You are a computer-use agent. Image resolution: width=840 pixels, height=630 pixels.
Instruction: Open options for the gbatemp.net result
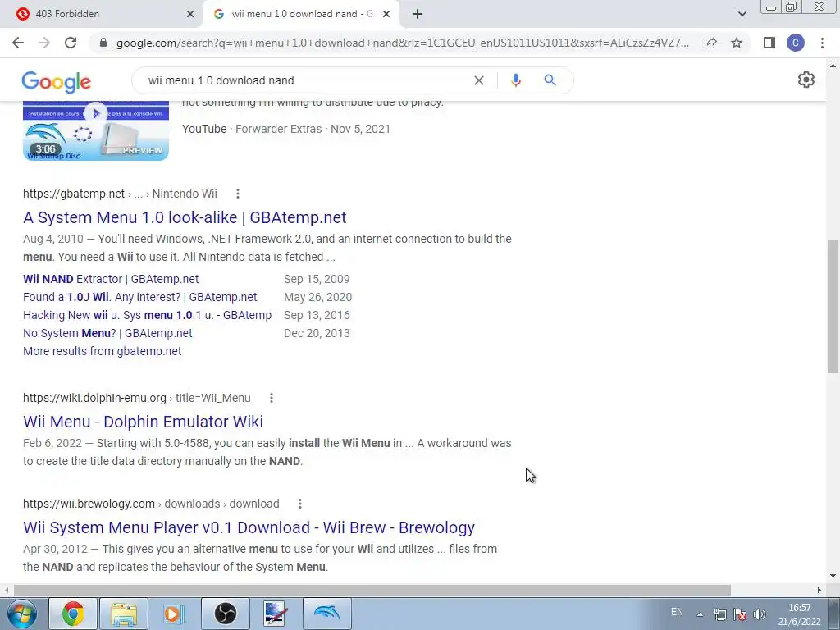(x=237, y=194)
